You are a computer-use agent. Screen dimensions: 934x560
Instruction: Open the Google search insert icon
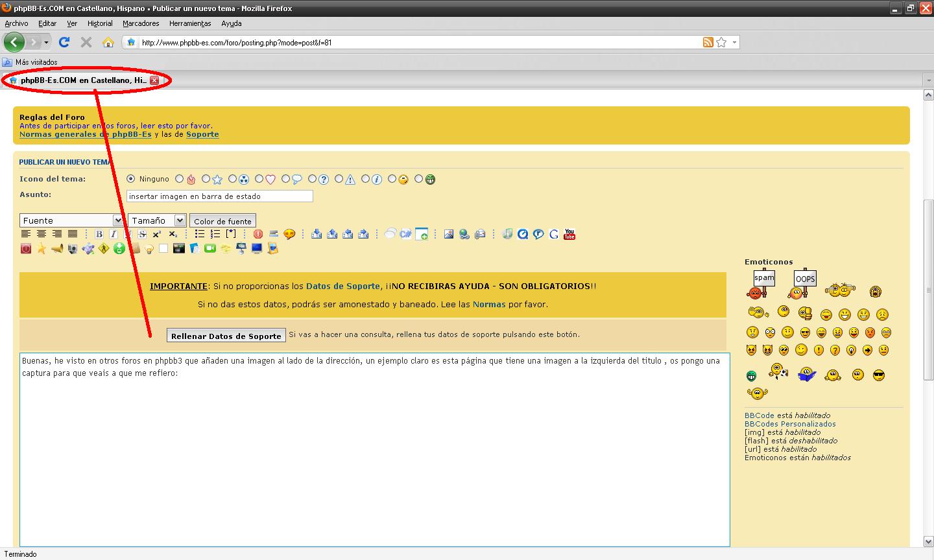[x=554, y=235]
